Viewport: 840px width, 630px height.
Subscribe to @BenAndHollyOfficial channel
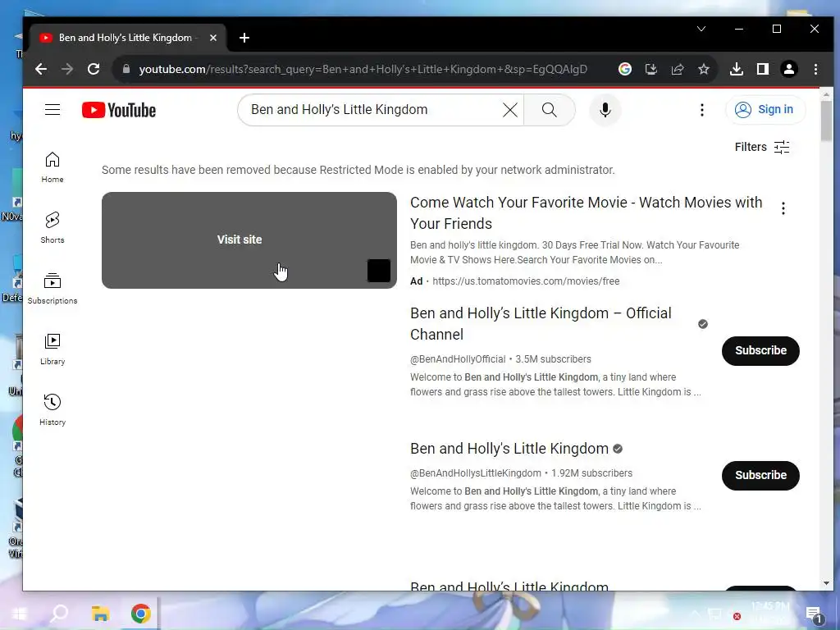tap(760, 351)
